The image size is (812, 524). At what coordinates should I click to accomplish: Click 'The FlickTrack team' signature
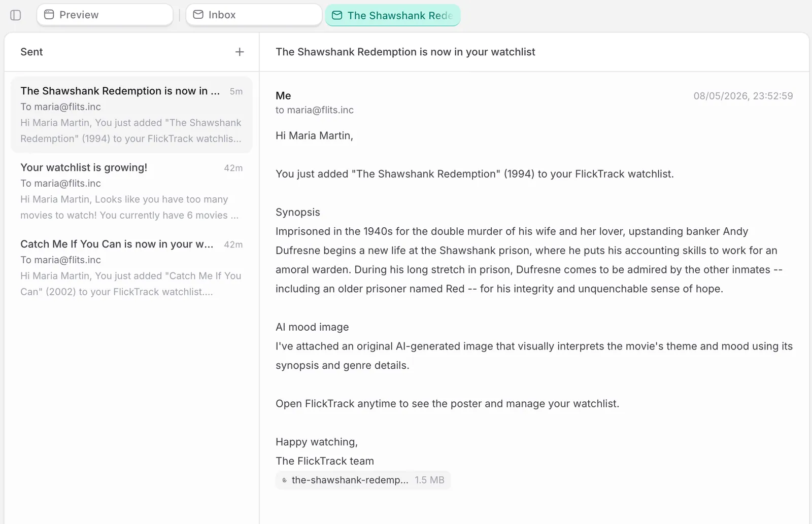pyautogui.click(x=325, y=461)
